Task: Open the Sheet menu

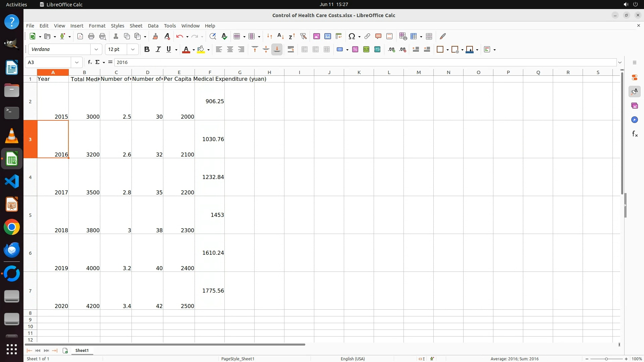Action: click(x=136, y=26)
